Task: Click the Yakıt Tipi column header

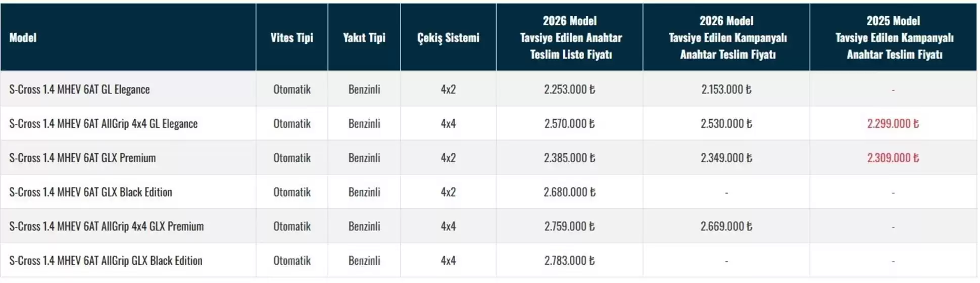Action: 364,37
